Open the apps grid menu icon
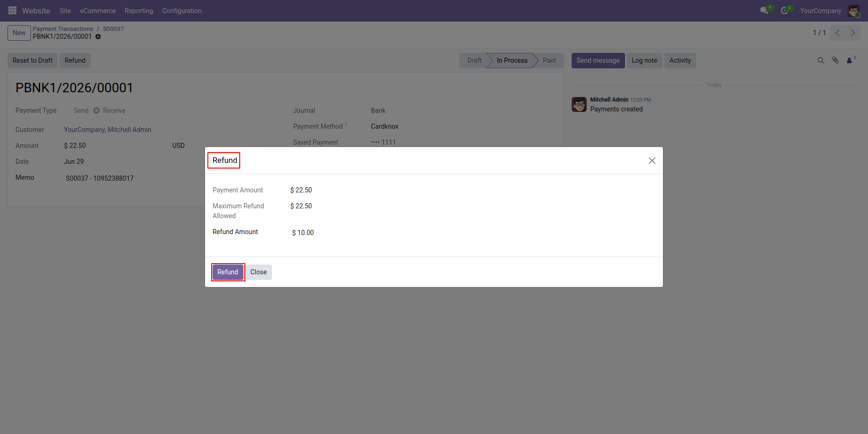The height and width of the screenshot is (434, 868). 13,10
